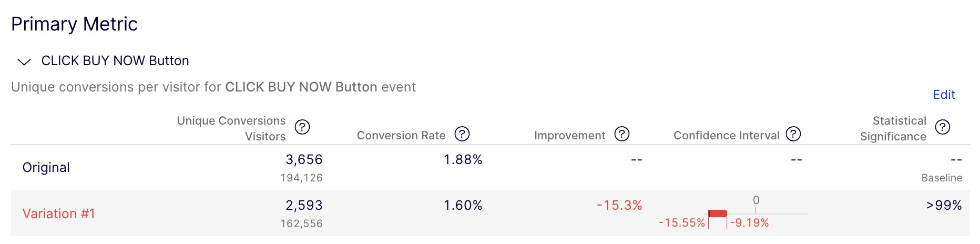
Task: Click the Unique Conversions Visitors column header
Action: (x=231, y=129)
